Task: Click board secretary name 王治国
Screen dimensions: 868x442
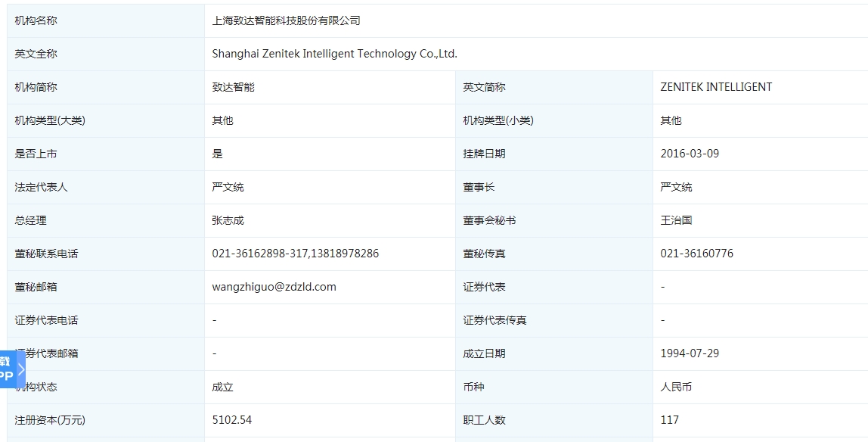Action: coord(676,220)
